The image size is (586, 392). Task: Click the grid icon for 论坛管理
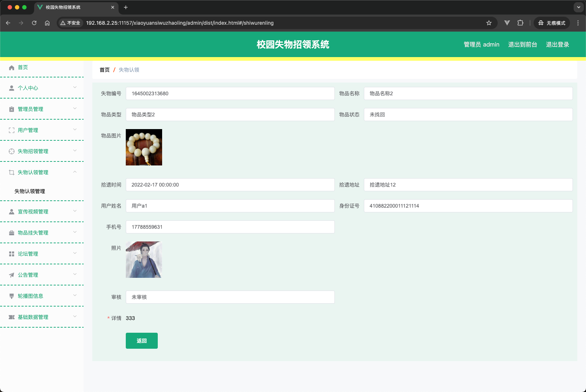pyautogui.click(x=12, y=254)
